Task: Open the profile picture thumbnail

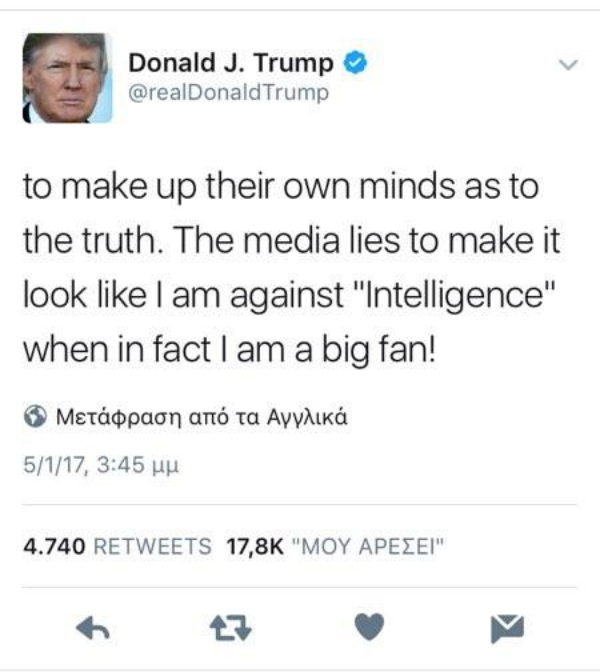Action: pyautogui.click(x=67, y=78)
